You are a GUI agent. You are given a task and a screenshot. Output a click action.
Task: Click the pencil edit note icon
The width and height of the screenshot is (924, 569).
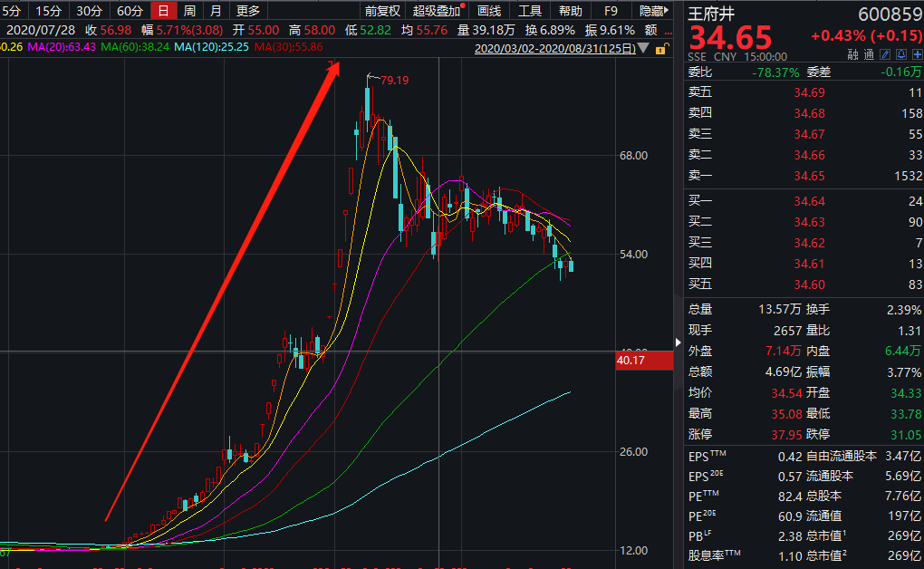point(884,55)
